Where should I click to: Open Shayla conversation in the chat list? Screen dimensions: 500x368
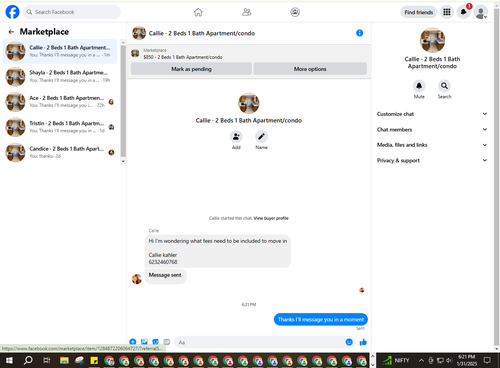pyautogui.click(x=60, y=76)
